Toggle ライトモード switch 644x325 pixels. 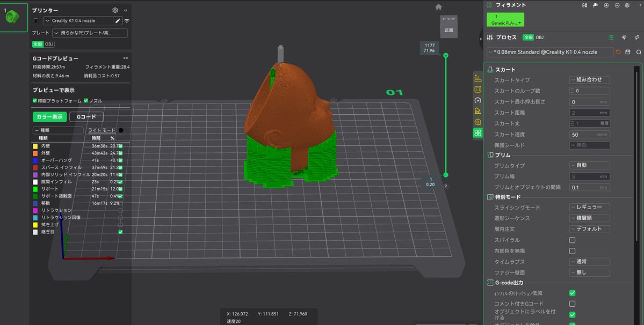coord(121,130)
